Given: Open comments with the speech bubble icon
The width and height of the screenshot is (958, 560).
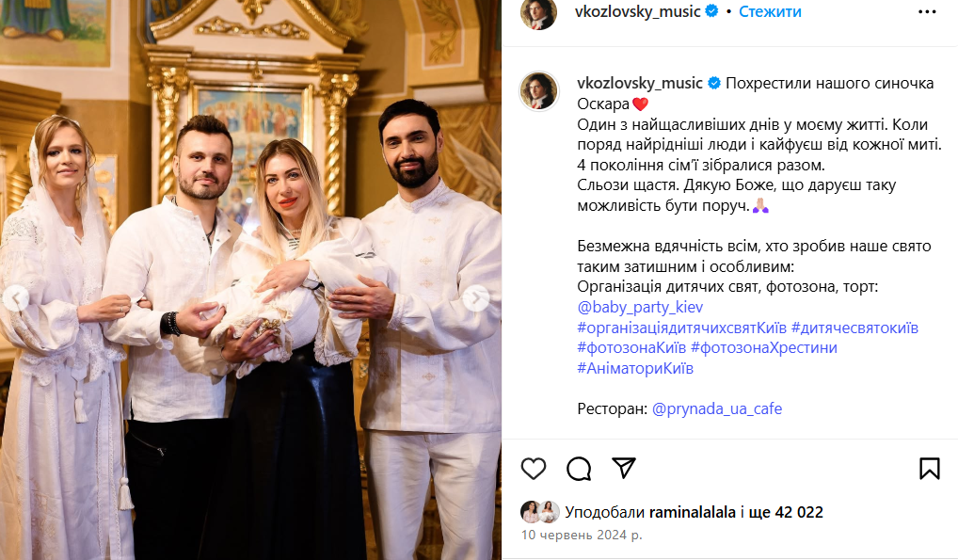Looking at the screenshot, I should click(x=579, y=469).
